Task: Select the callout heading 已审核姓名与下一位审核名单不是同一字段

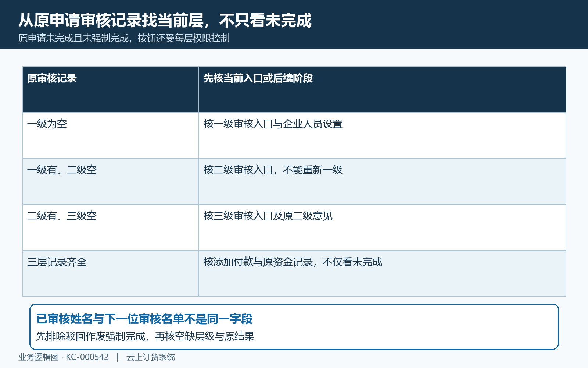Action: [144, 319]
